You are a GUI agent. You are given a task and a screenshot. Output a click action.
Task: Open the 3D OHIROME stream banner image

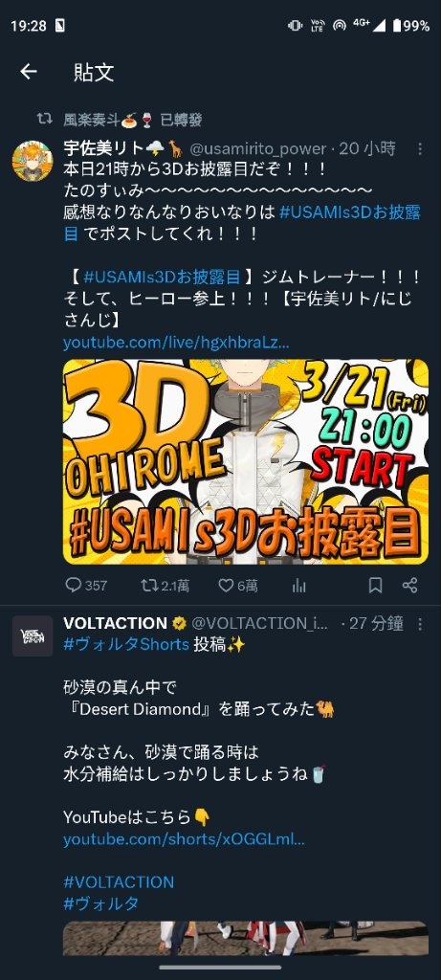246,461
